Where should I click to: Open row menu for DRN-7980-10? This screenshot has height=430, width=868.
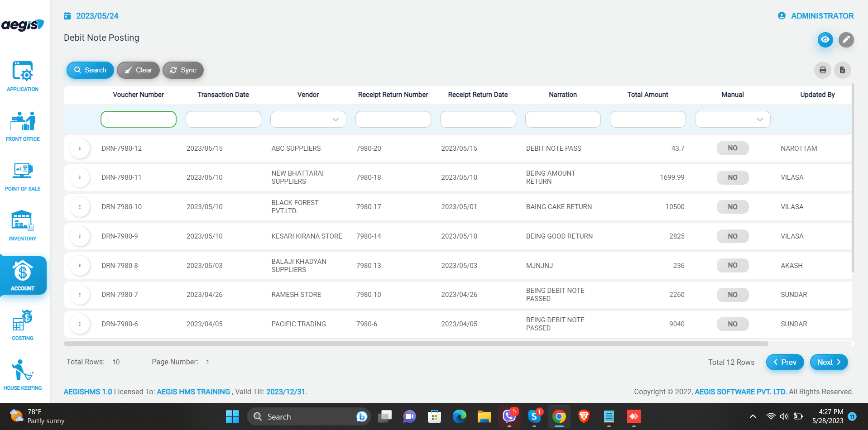click(80, 207)
